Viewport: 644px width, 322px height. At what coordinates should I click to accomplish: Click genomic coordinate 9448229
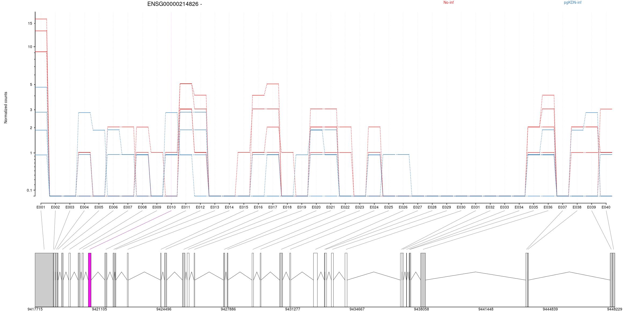click(615, 309)
